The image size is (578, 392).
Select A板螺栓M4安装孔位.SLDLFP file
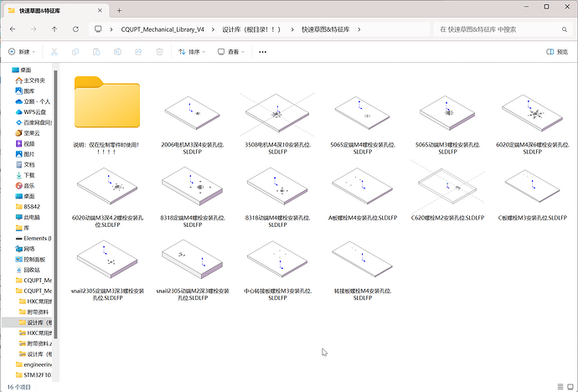[363, 193]
